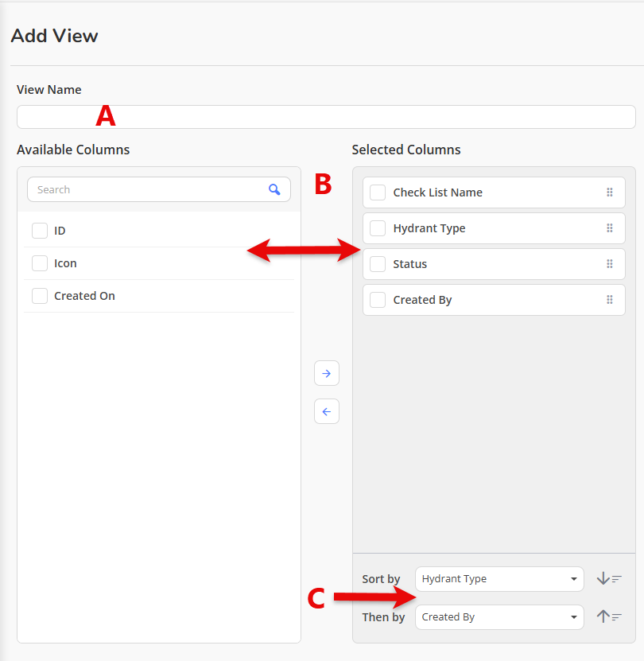The width and height of the screenshot is (644, 661).
Task: Toggle descending sort icon for Sort by
Action: (x=609, y=579)
